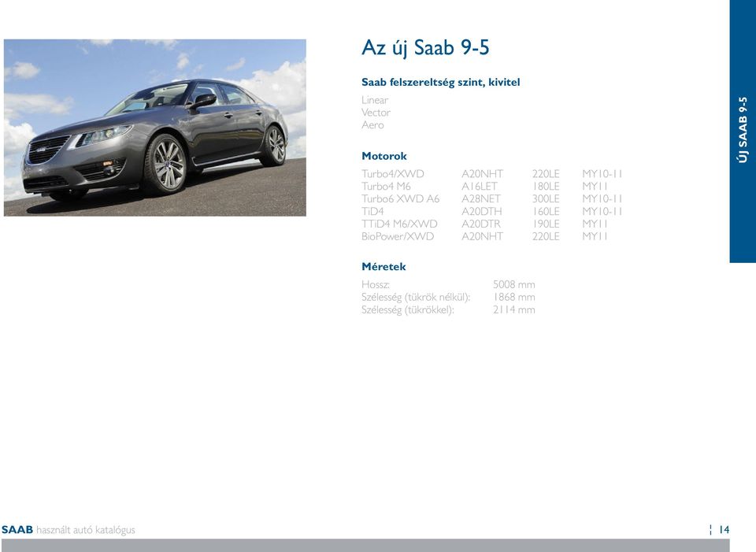The height and width of the screenshot is (552, 756).
Task: Click the 'Vector' trim level
Action: [376, 113]
